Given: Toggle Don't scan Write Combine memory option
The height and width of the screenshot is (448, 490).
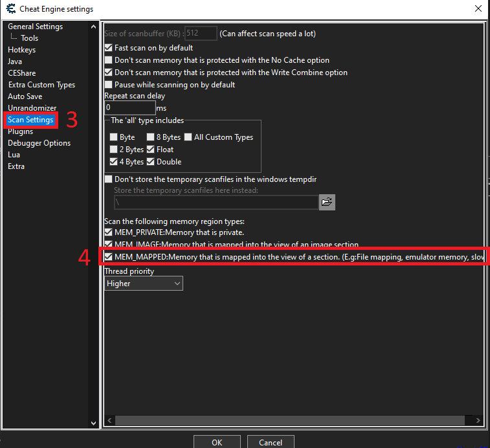Looking at the screenshot, I should (108, 73).
